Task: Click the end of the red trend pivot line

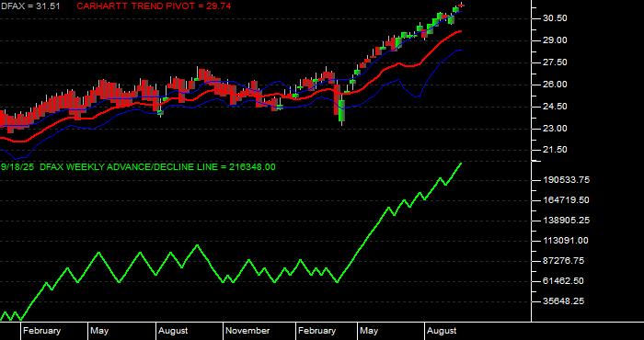Action: (461, 30)
